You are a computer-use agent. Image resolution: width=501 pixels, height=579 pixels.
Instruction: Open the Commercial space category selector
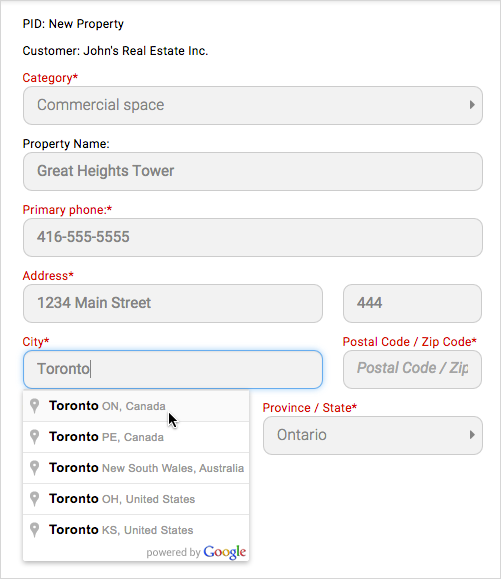[253, 105]
